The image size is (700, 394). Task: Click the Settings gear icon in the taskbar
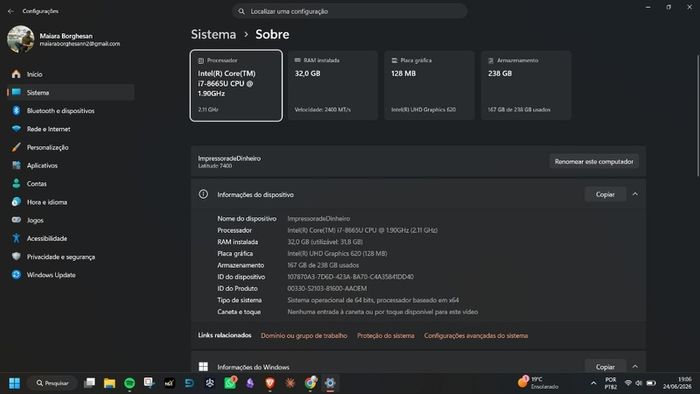click(330, 383)
